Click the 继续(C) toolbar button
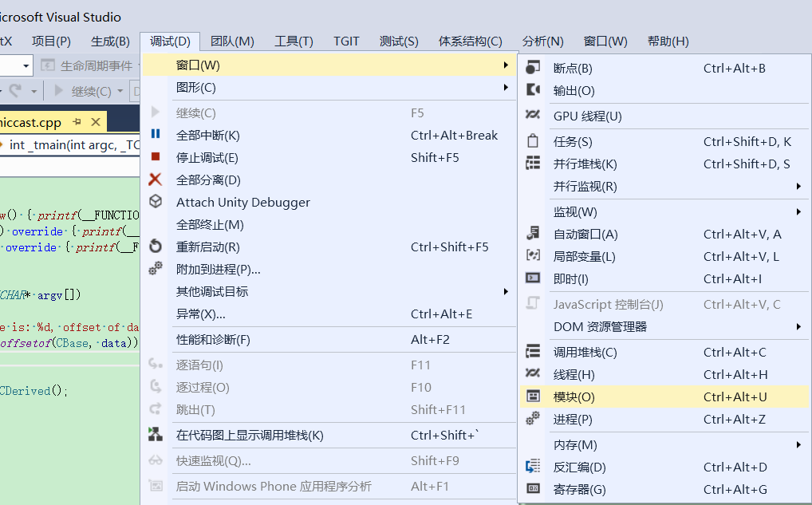 (83, 91)
